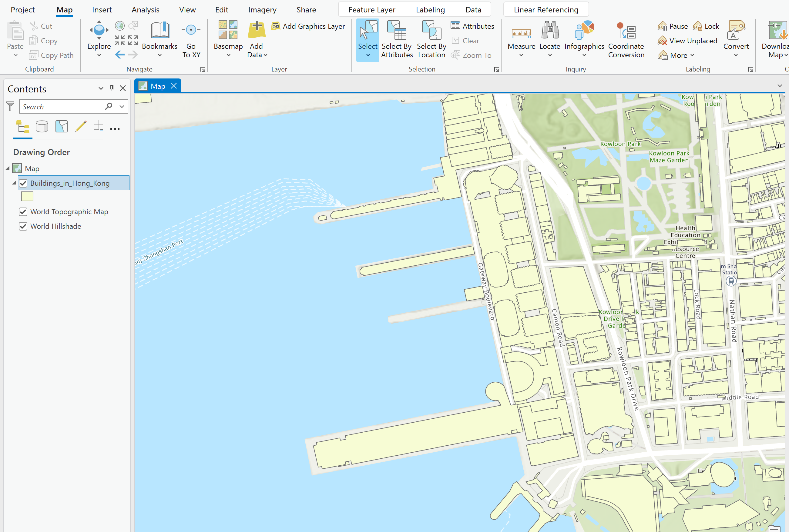Open Select By Location

(x=431, y=39)
